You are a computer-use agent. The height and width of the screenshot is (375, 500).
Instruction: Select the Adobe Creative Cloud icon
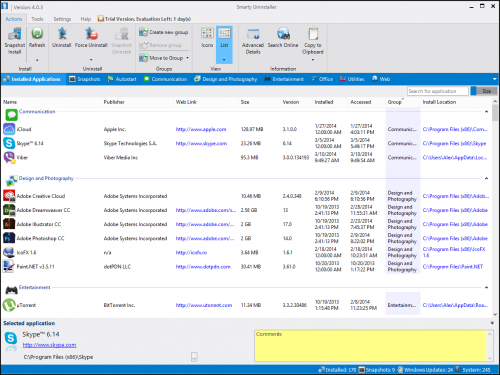(x=9, y=196)
